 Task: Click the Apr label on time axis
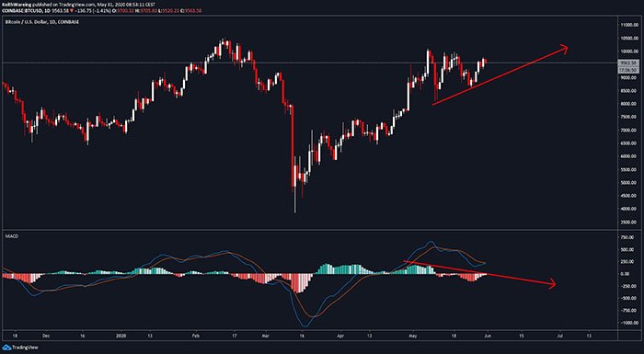point(340,335)
